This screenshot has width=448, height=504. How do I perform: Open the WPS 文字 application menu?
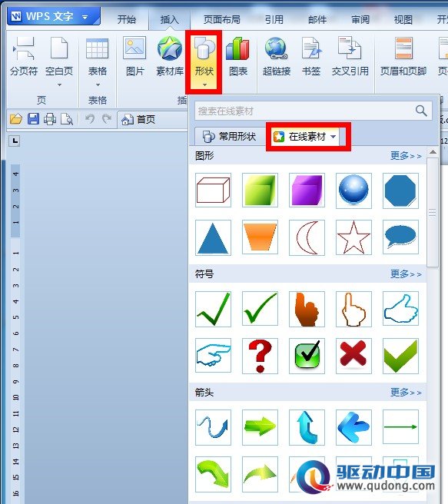click(x=54, y=16)
